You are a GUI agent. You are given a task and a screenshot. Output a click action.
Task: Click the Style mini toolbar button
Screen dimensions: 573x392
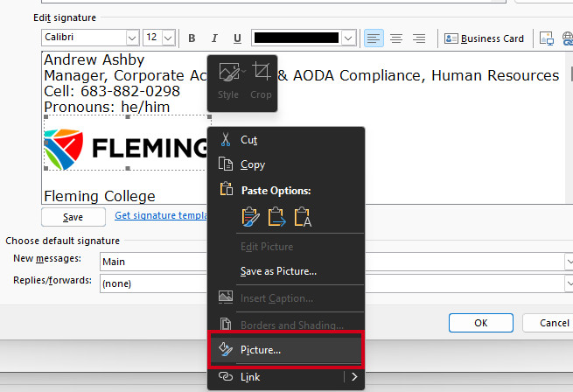[228, 81]
